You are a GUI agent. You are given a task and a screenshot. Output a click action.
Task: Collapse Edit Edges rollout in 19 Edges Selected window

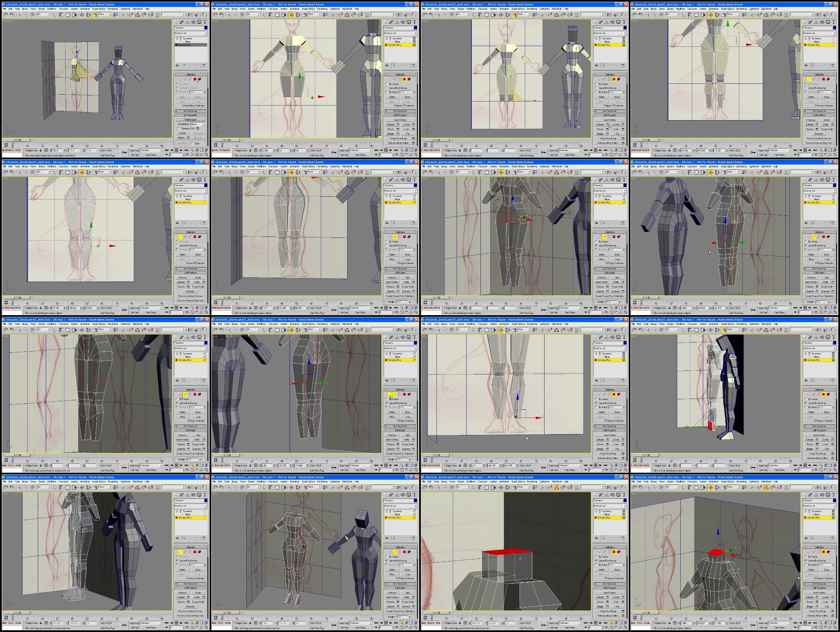[819, 273]
